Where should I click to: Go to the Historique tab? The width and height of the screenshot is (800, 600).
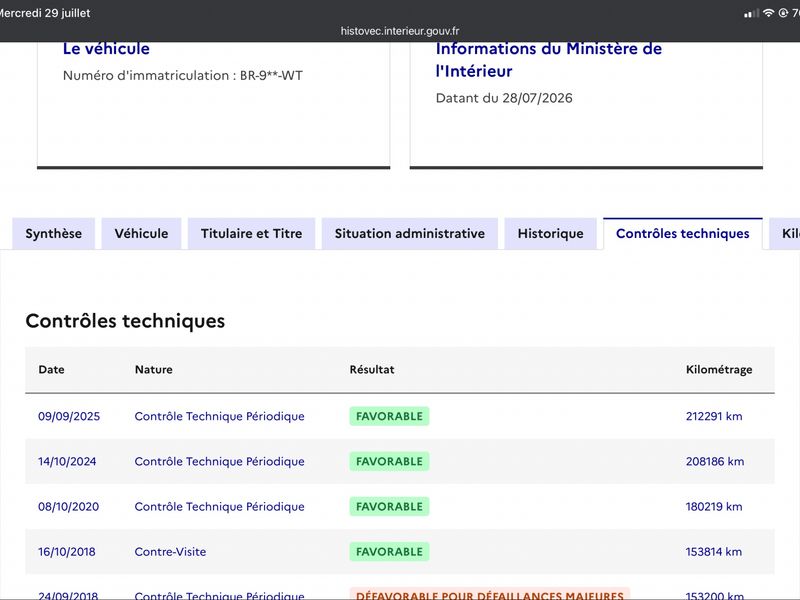(x=551, y=234)
